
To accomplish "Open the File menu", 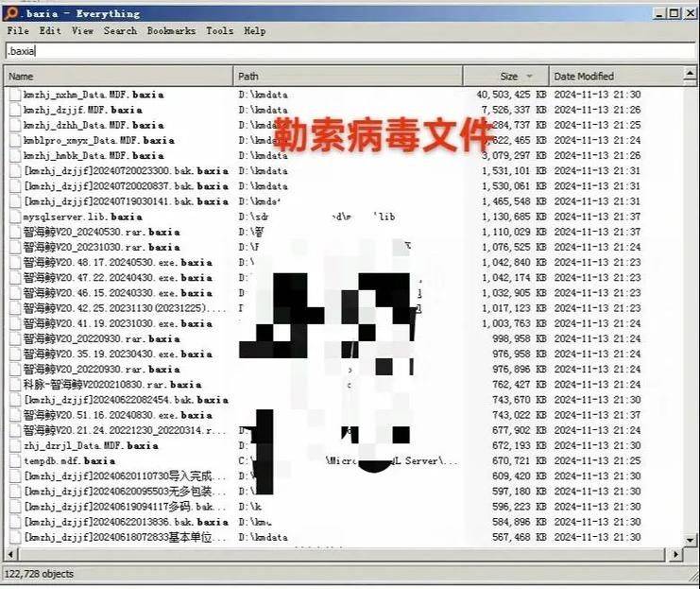I will [18, 31].
